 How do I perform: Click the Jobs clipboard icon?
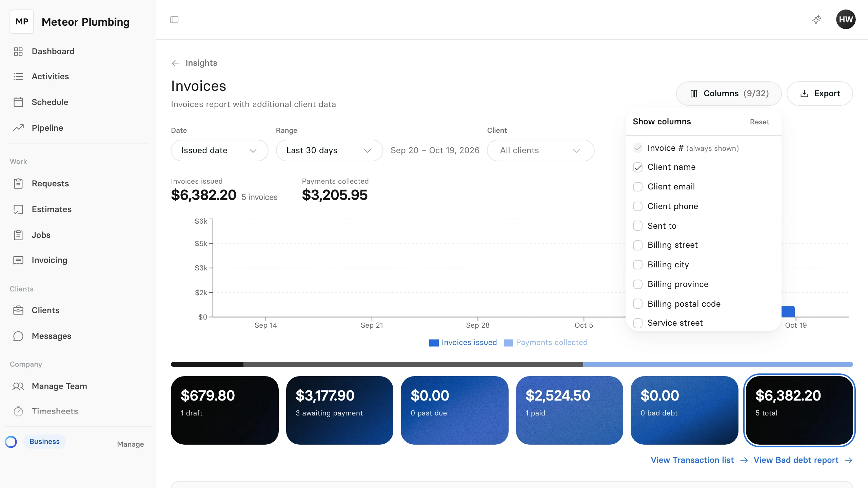pos(18,235)
